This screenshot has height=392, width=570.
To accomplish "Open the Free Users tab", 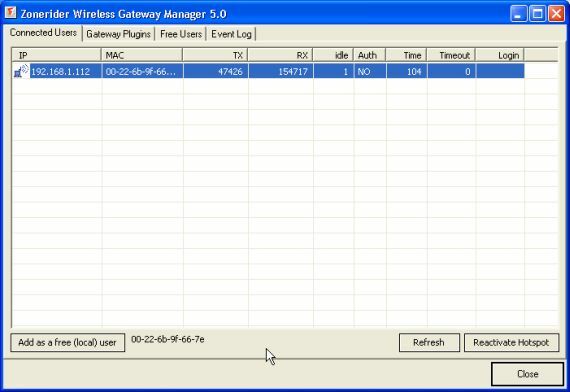I will click(x=181, y=34).
